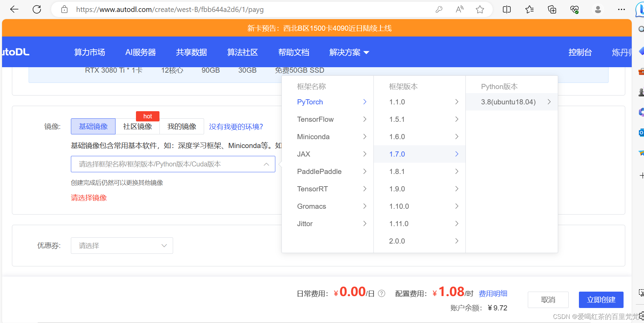Switch to the 我的镜像 tab
644x323 pixels.
click(182, 127)
